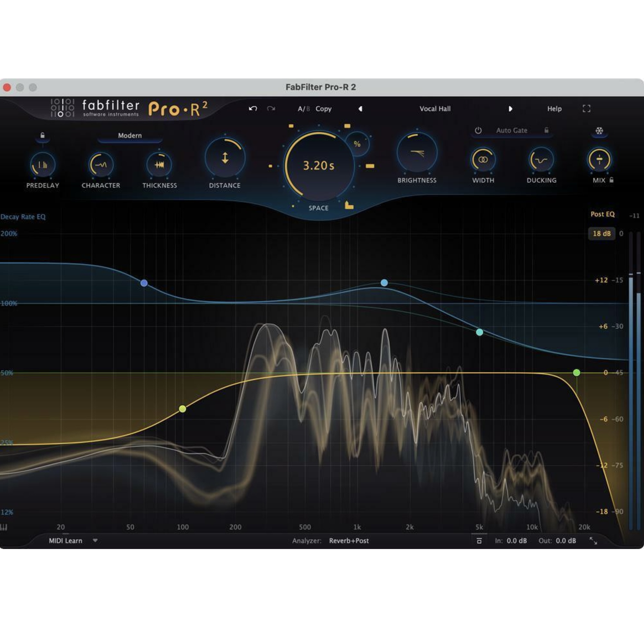The height and width of the screenshot is (644, 644).
Task: Open the Vocal Hall preset menu
Action: 435,109
